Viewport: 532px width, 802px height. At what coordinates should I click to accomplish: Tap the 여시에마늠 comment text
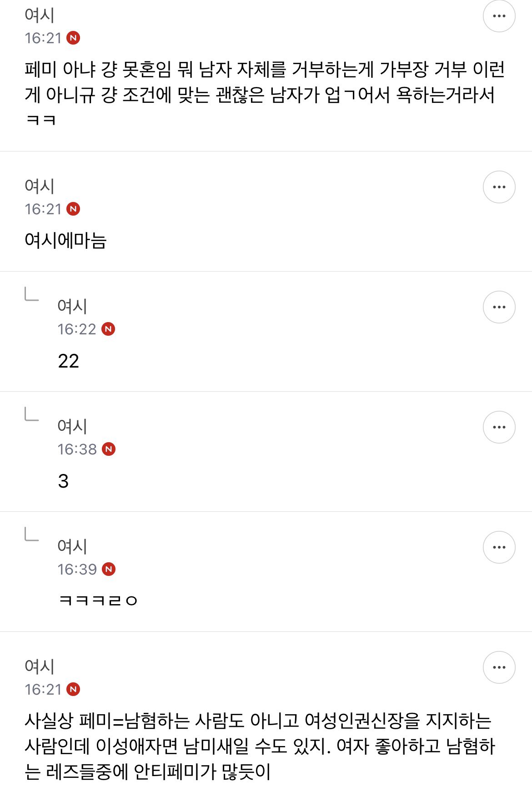pyautogui.click(x=65, y=240)
